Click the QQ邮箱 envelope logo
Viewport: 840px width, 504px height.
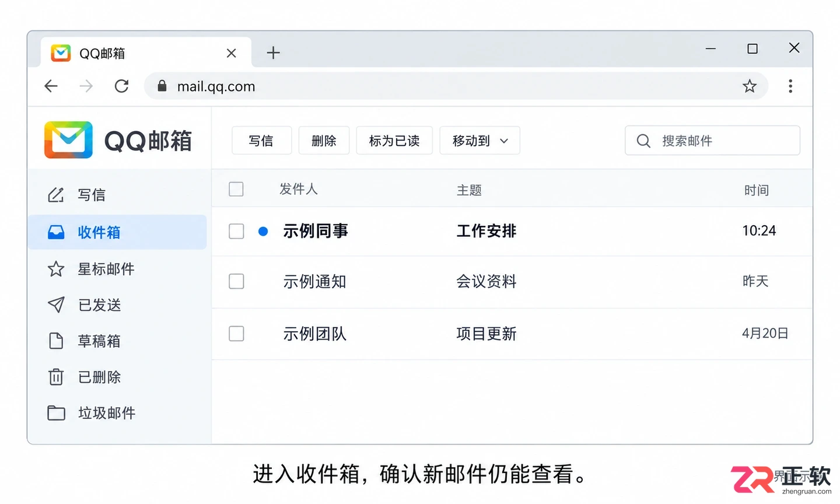(x=68, y=140)
